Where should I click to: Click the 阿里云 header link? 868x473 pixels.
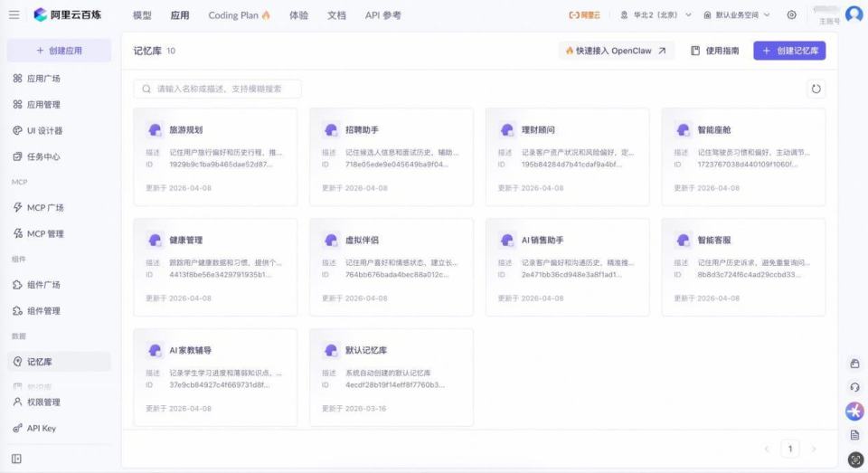click(x=585, y=15)
